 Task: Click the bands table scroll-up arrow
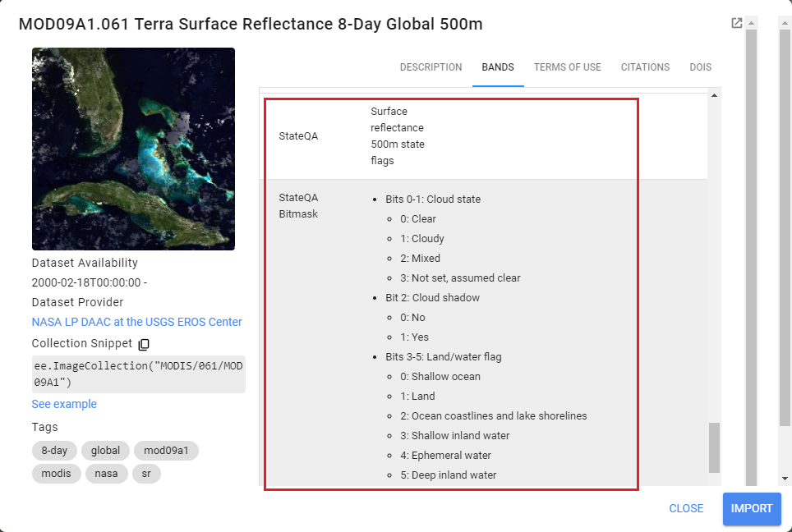(x=713, y=96)
